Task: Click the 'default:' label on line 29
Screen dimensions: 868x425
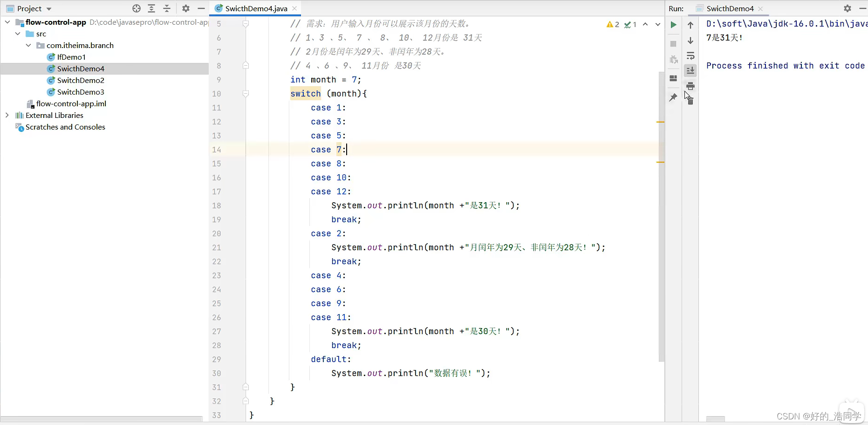Action: point(331,359)
